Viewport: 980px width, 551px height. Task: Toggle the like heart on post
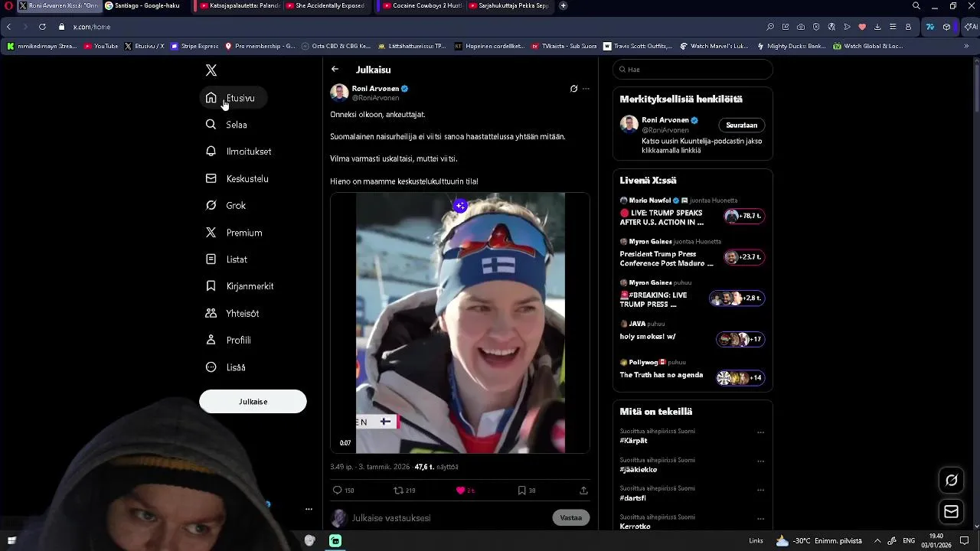(460, 491)
